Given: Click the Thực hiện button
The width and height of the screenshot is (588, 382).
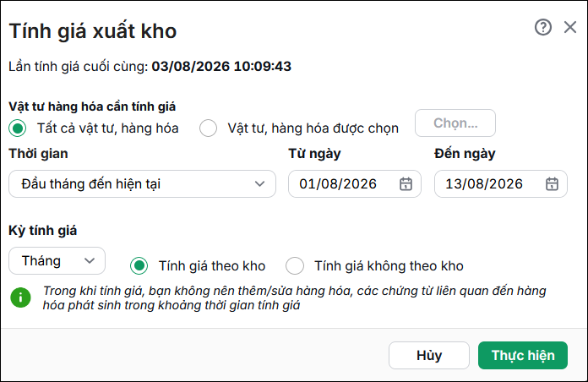Looking at the screenshot, I should pyautogui.click(x=523, y=355).
